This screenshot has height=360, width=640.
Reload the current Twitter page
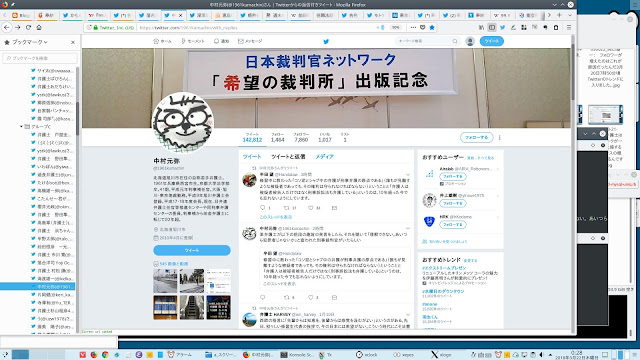click(x=28, y=27)
